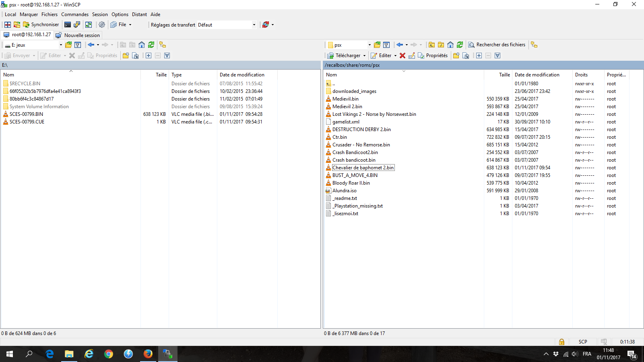Screen dimensions: 644x362
Task: Click the remote path /recalbox/share/roms/psx bar
Action: click(x=483, y=65)
